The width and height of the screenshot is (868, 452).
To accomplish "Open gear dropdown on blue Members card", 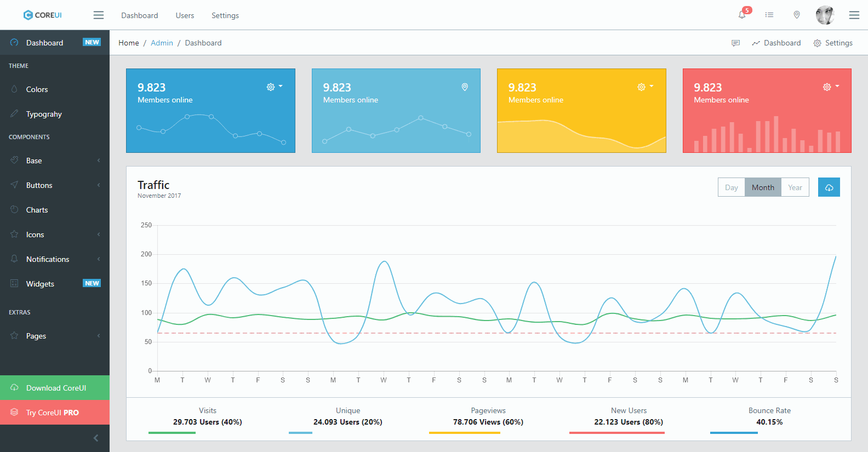I will pos(274,87).
